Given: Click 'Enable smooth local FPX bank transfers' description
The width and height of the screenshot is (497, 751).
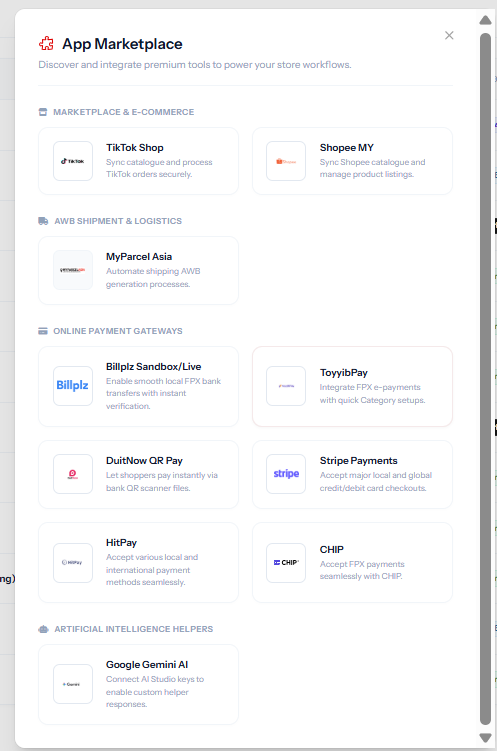Looking at the screenshot, I should pos(163,393).
